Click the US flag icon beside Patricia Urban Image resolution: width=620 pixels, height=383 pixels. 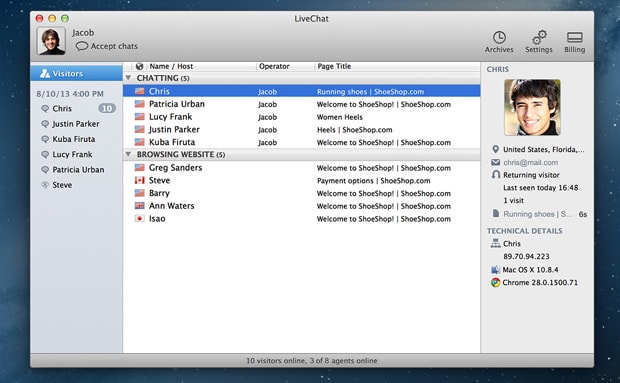(x=139, y=104)
